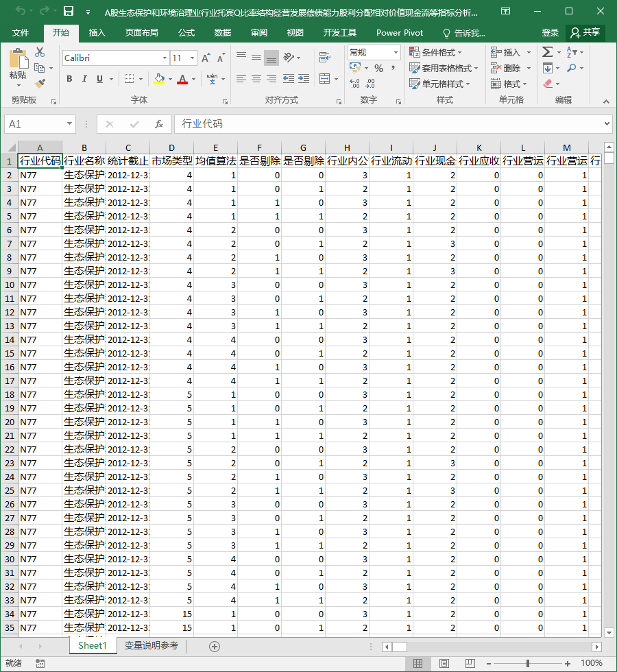This screenshot has width=617, height=672.
Task: Expand the number format 常规 dropdown
Action: 396,53
